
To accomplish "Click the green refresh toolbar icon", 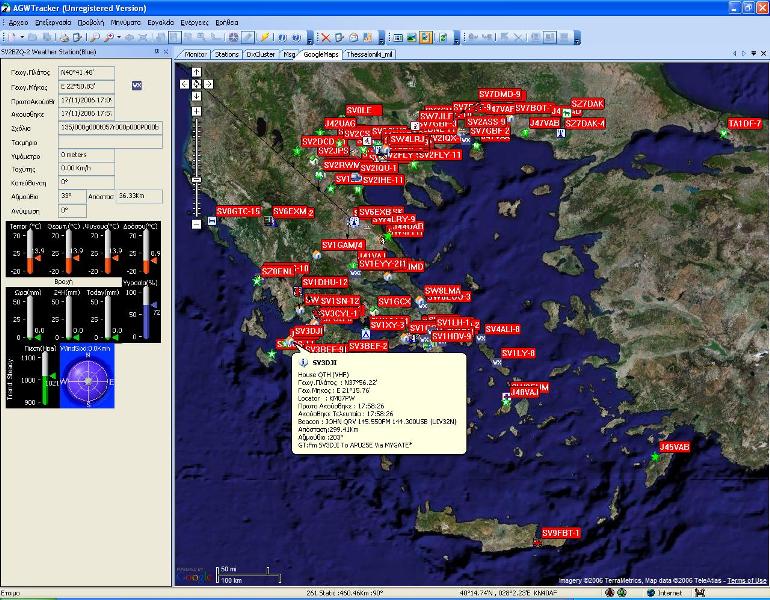I will [x=443, y=37].
